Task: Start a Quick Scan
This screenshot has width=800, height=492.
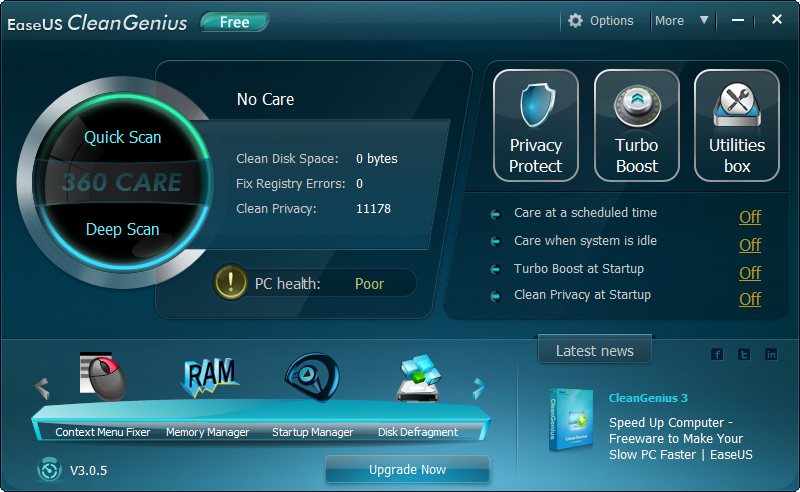Action: (122, 137)
